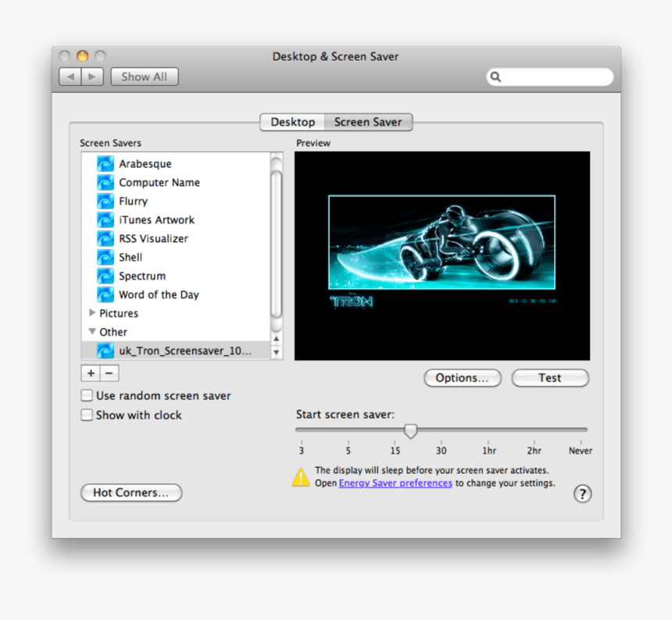
Task: Add a screen saver with plus button
Action: [91, 373]
